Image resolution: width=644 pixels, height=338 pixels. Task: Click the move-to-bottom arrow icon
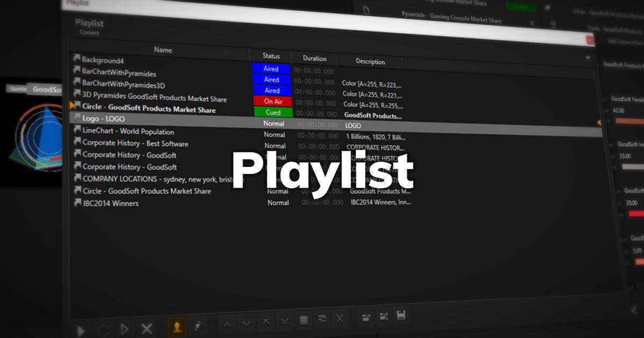pos(285,321)
